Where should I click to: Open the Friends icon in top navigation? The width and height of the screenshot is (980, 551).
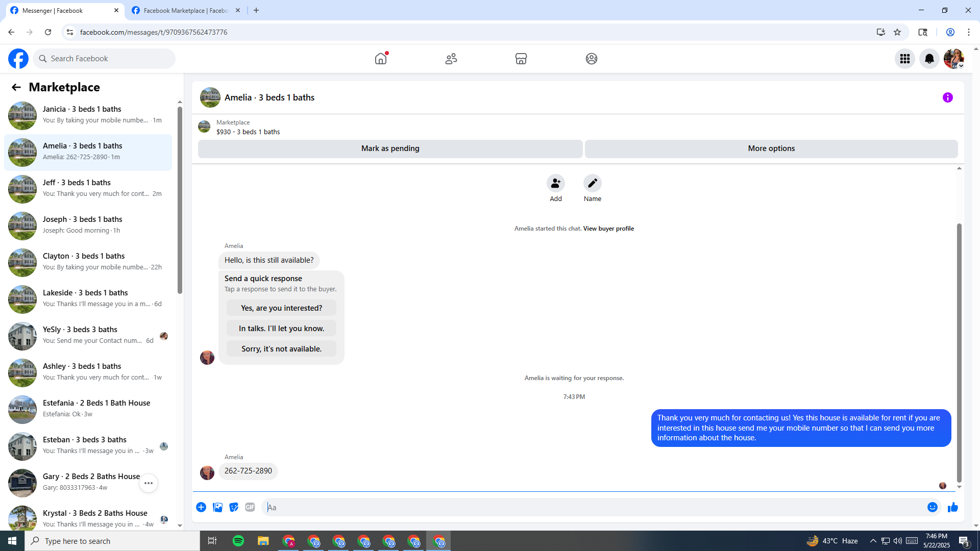451,59
